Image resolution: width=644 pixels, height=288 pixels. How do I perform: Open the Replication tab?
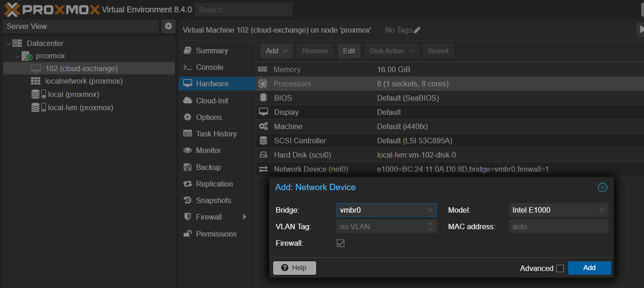coord(217,184)
